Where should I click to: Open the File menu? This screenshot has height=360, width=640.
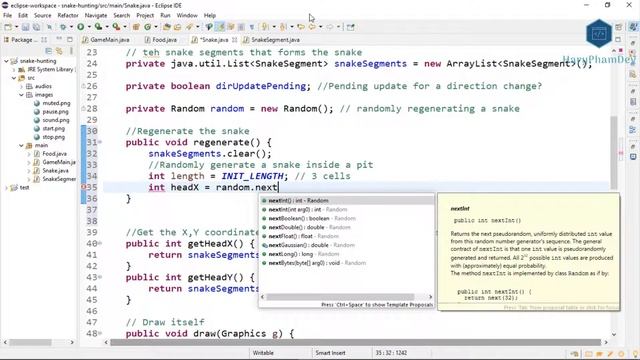[x=7, y=15]
